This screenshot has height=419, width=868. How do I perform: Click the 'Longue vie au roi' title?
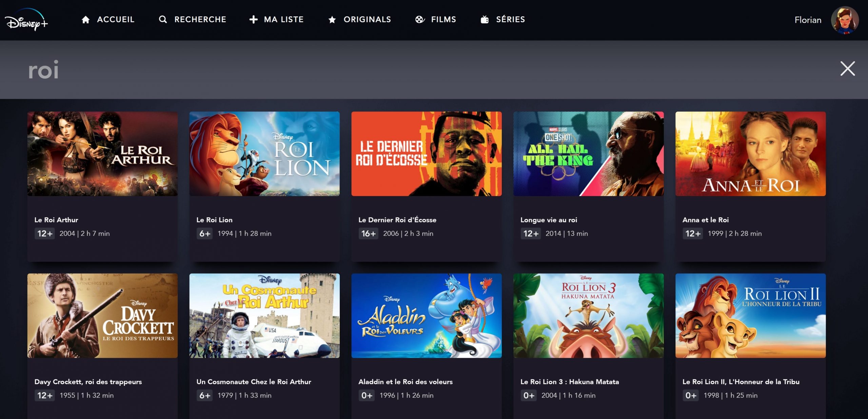click(549, 220)
